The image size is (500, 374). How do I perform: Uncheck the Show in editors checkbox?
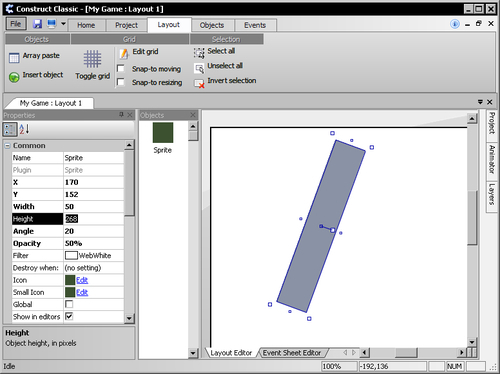click(x=69, y=316)
